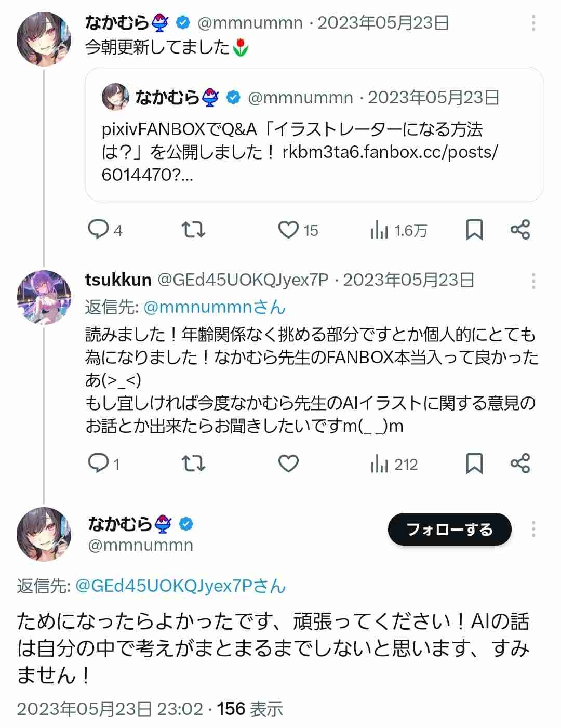
Task: Bookmark the first なかむら tweet
Action: [x=474, y=229]
